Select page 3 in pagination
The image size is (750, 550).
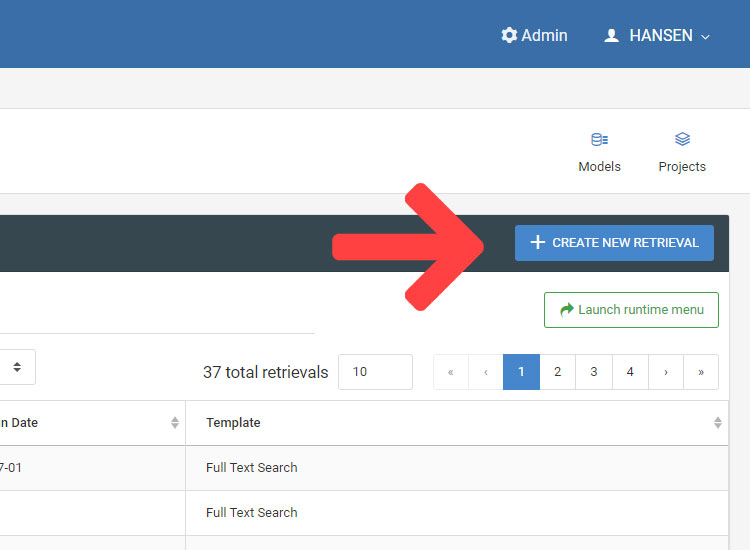(x=594, y=372)
